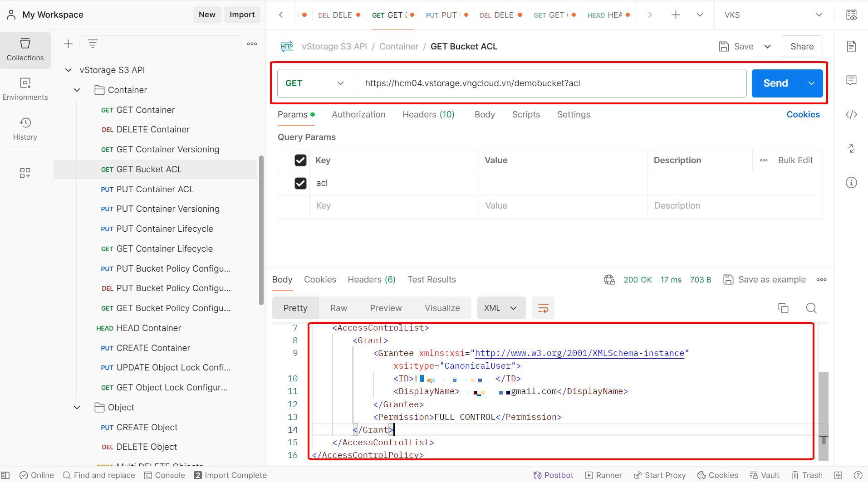Image resolution: width=868 pixels, height=482 pixels.
Task: Open the Collections sidebar panel
Action: (x=25, y=50)
